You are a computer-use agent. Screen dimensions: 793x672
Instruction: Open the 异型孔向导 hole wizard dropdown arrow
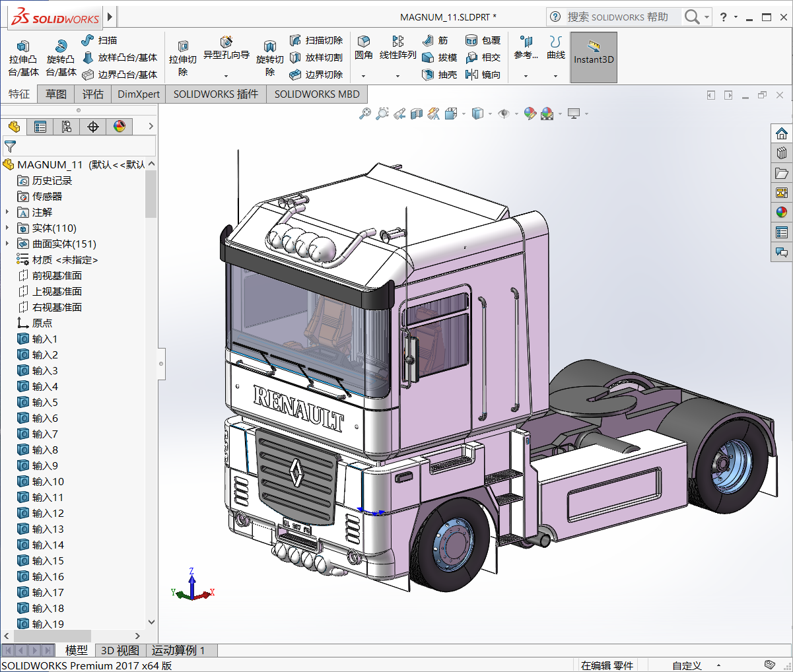[226, 76]
